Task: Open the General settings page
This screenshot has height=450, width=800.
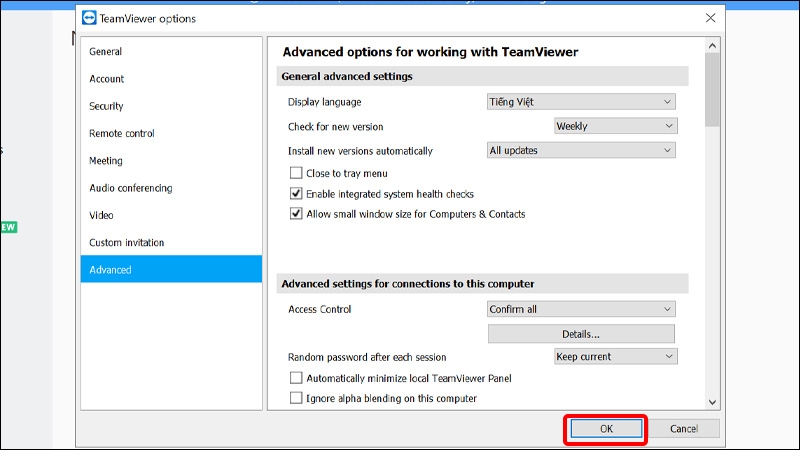Action: coord(171,52)
